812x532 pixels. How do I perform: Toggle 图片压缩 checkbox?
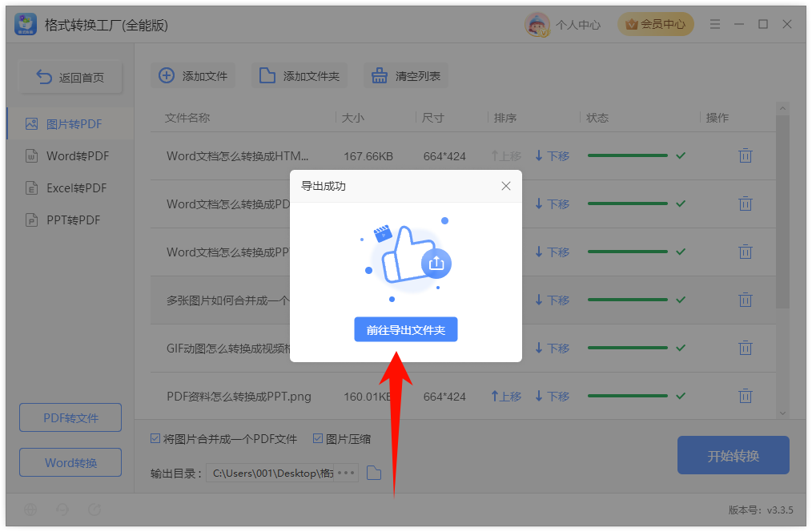point(318,439)
